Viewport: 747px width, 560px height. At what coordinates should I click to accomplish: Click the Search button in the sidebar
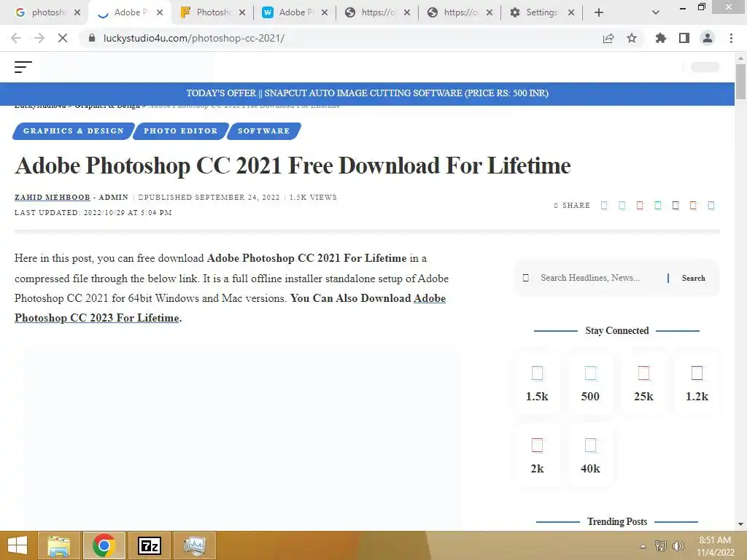click(x=693, y=278)
